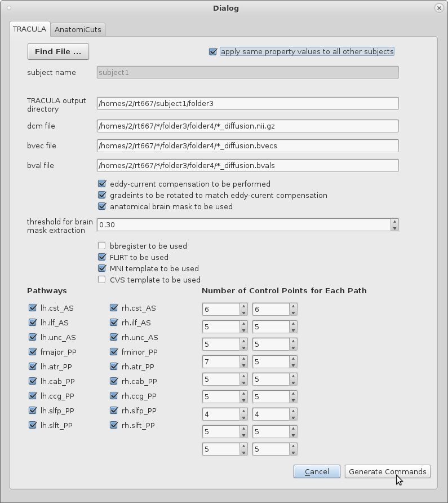
Task: Click the TRACULA output directory field
Action: 247,104
